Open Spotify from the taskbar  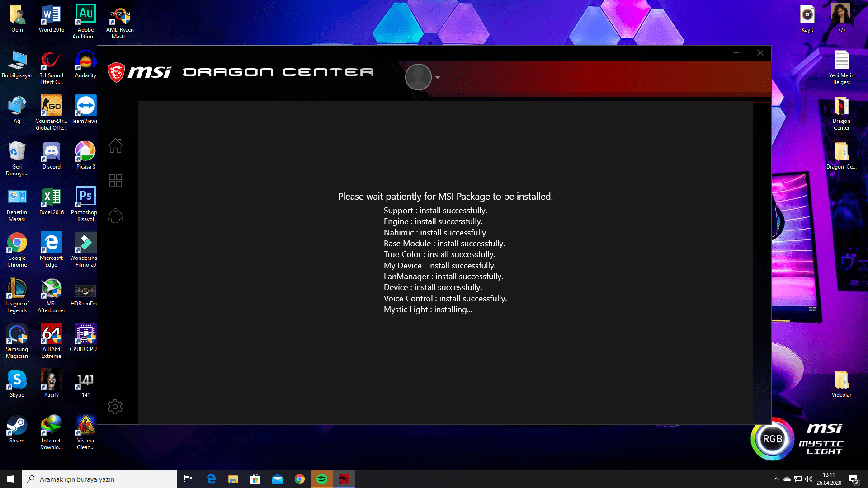point(322,479)
